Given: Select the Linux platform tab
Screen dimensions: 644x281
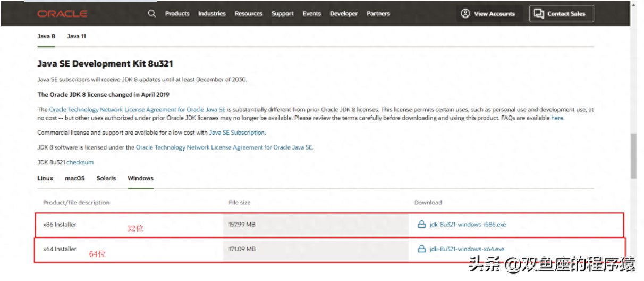Looking at the screenshot, I should coord(45,178).
